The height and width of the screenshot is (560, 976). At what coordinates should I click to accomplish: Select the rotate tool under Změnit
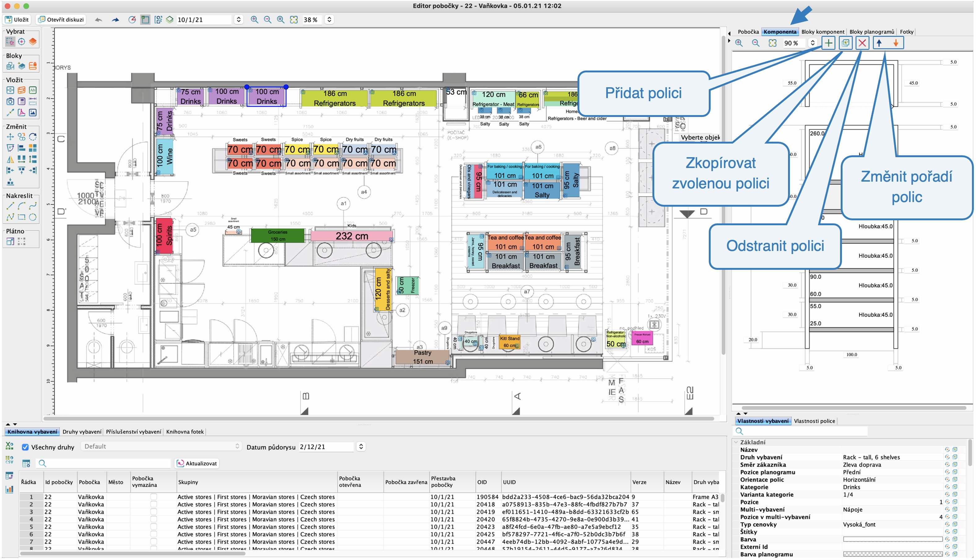(x=33, y=137)
